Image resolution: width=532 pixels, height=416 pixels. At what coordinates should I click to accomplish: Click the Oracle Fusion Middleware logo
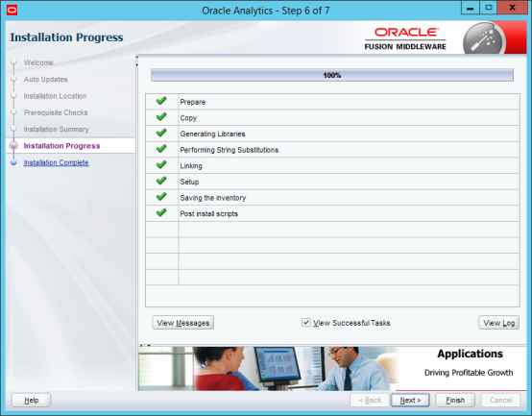point(405,38)
